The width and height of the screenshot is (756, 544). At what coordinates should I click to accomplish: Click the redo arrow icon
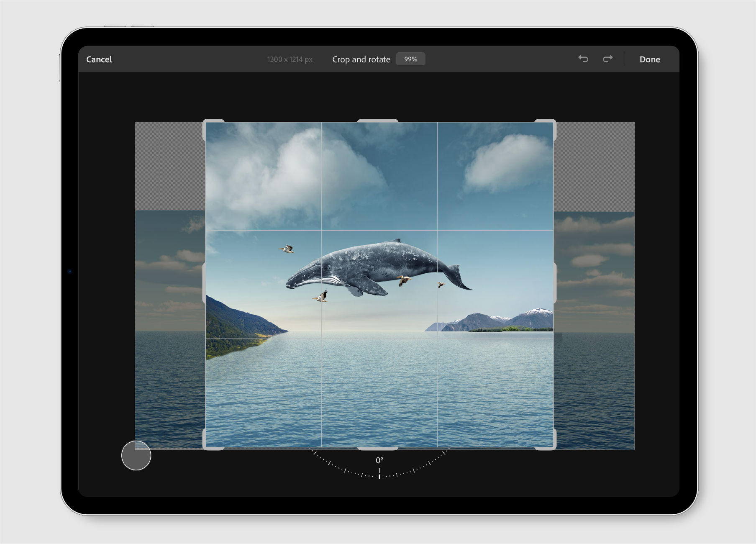coord(608,59)
